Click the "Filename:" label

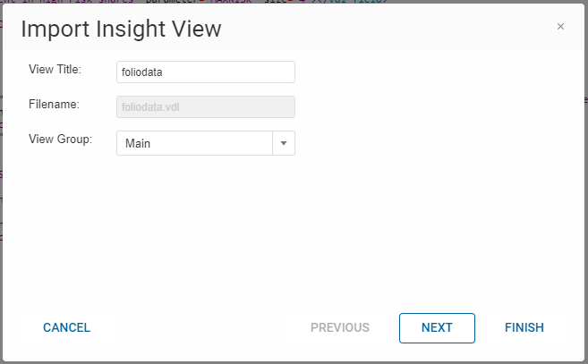(55, 105)
